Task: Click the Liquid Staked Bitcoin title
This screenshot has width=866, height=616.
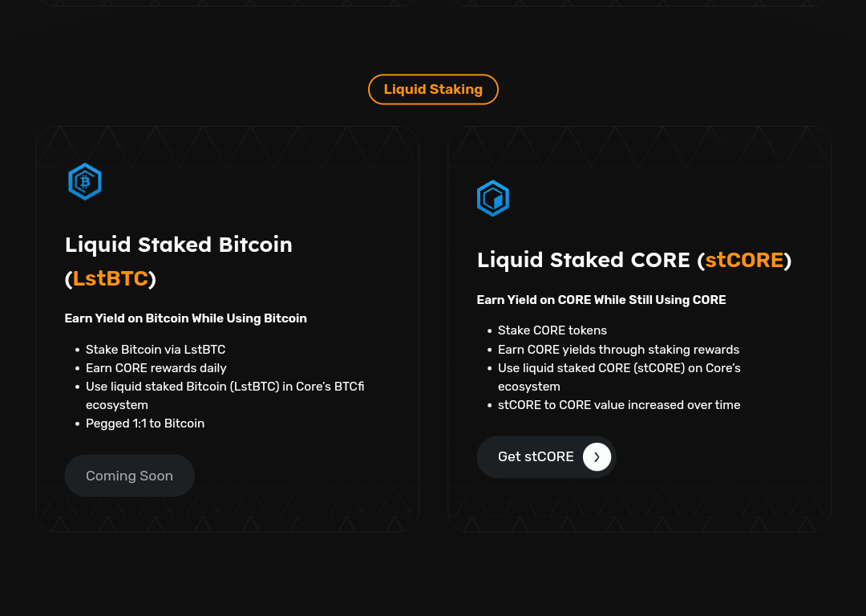Action: pyautogui.click(x=178, y=244)
